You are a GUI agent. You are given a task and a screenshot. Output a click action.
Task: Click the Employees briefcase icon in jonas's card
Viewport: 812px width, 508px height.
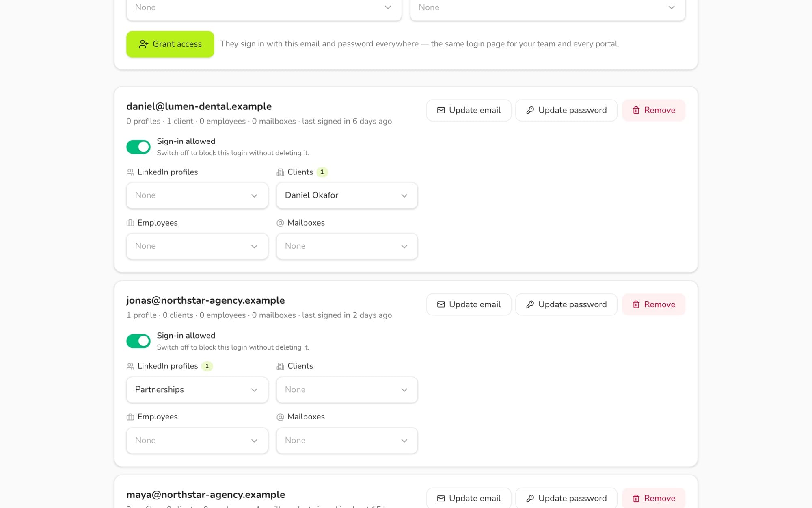coord(130,417)
